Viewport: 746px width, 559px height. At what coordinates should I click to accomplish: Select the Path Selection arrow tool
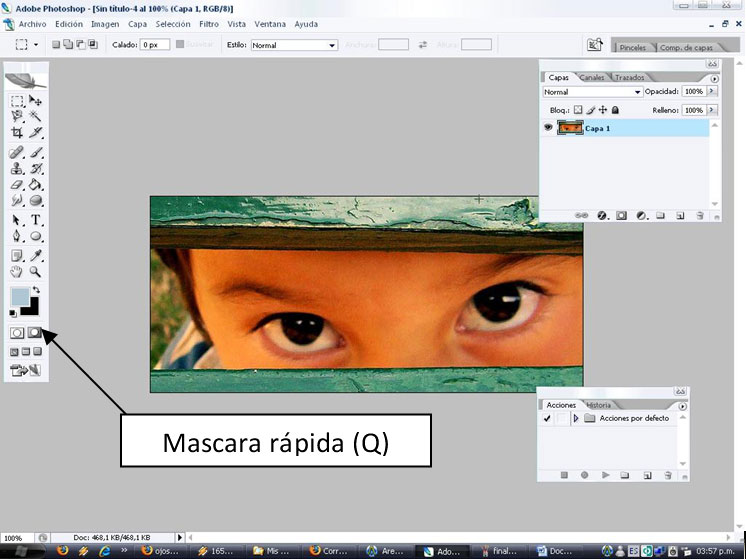[x=17, y=220]
